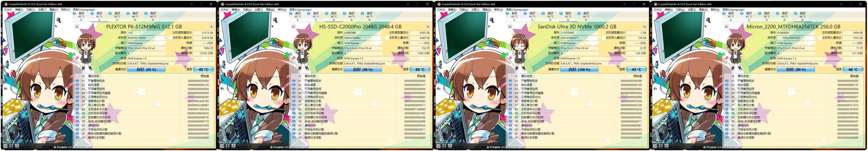Click status icon for row 0F 错误日志项数 in SanDisk window
The height and width of the screenshot is (151, 868).
(x=510, y=138)
